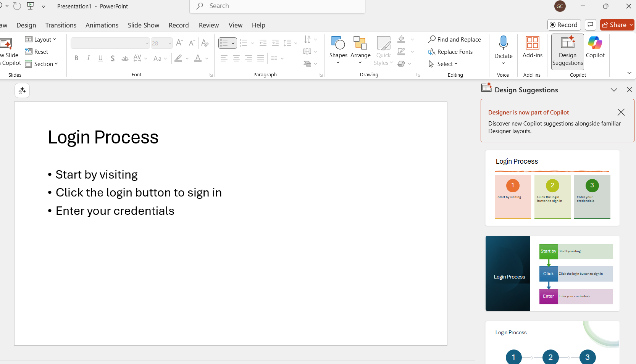Switch to the Animations tab
This screenshot has width=636, height=364.
[102, 25]
